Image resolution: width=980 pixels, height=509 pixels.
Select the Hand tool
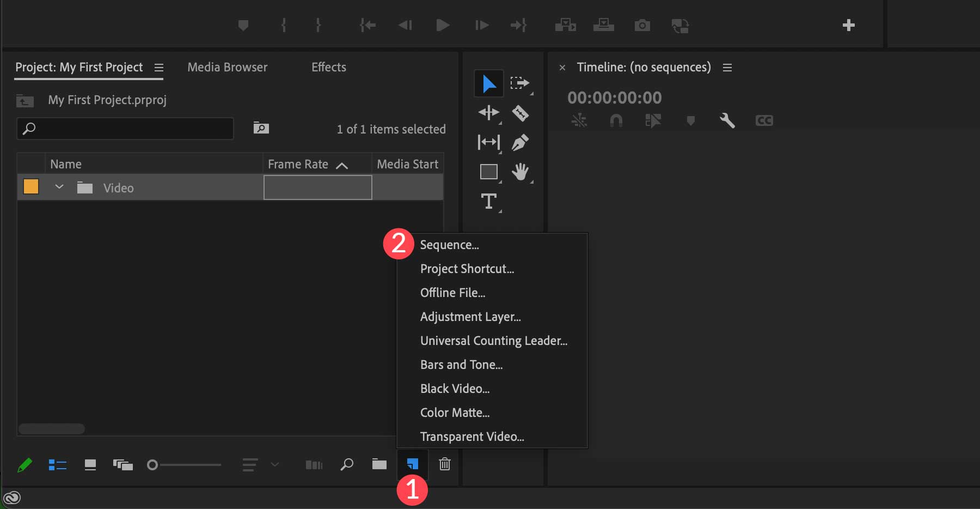(x=520, y=171)
